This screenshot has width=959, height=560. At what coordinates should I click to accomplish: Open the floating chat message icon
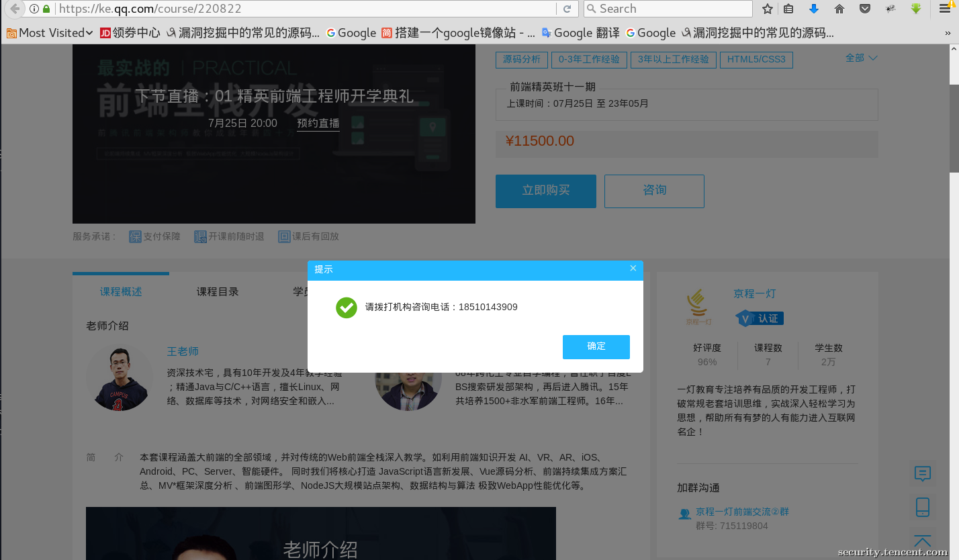922,474
